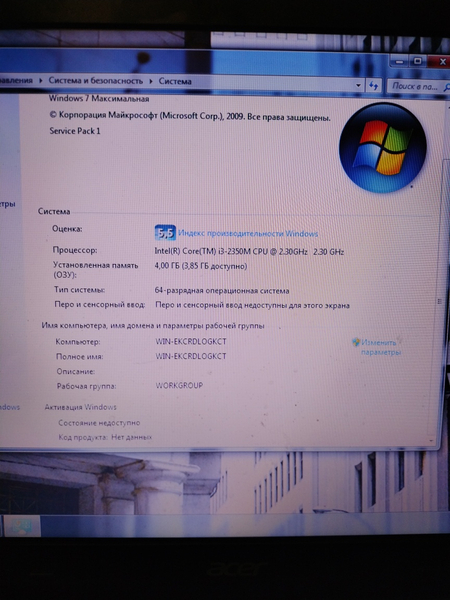This screenshot has height=600, width=450.
Task: Click the Service Pack 1 text
Action: point(75,131)
